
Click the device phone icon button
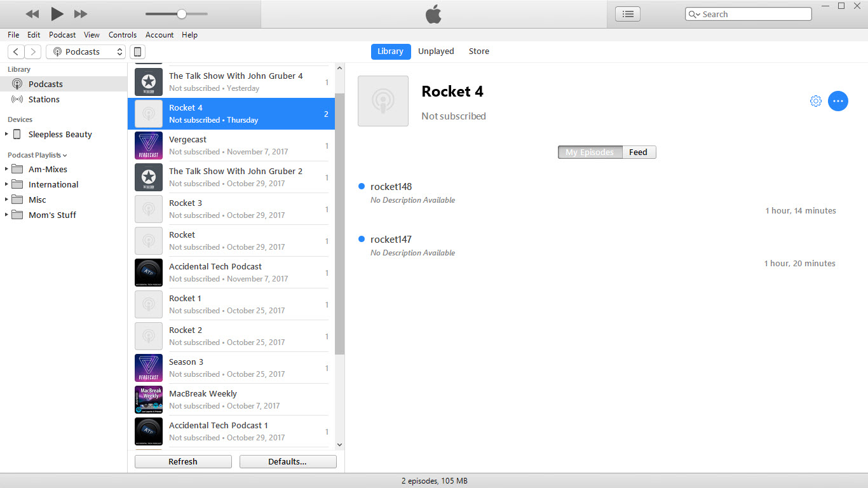(137, 51)
